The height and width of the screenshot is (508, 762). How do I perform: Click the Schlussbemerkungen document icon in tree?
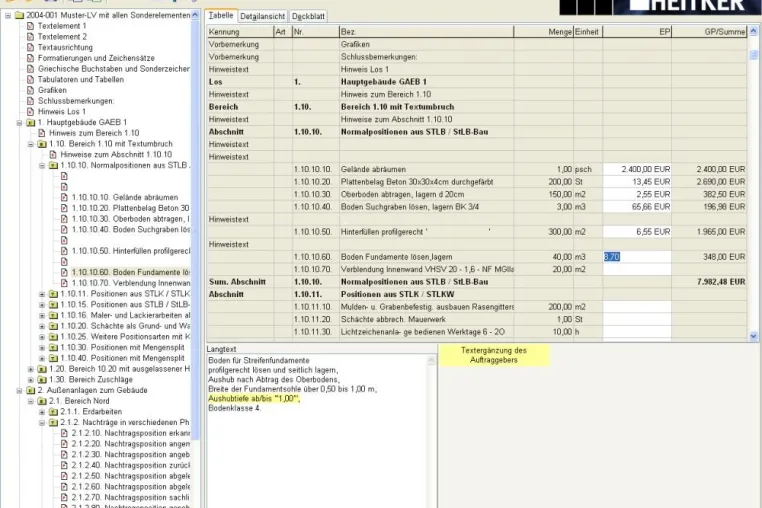30,101
